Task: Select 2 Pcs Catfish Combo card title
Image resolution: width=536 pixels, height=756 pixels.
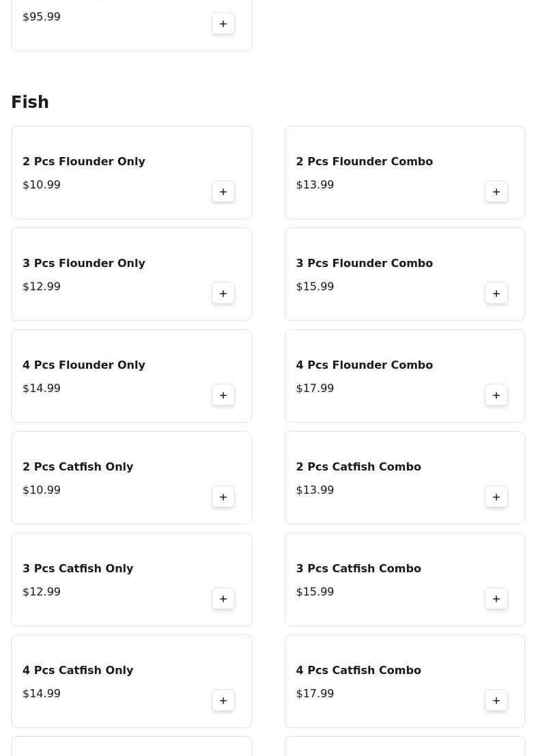Action: 358,466
